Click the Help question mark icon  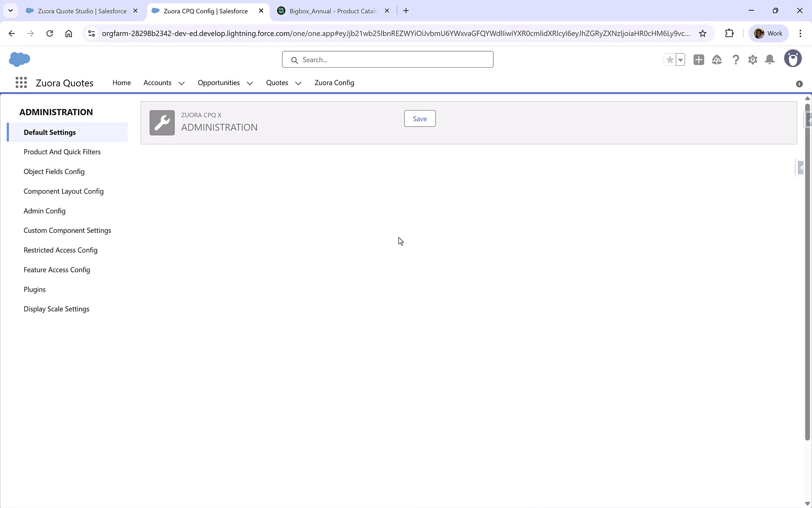coord(735,60)
